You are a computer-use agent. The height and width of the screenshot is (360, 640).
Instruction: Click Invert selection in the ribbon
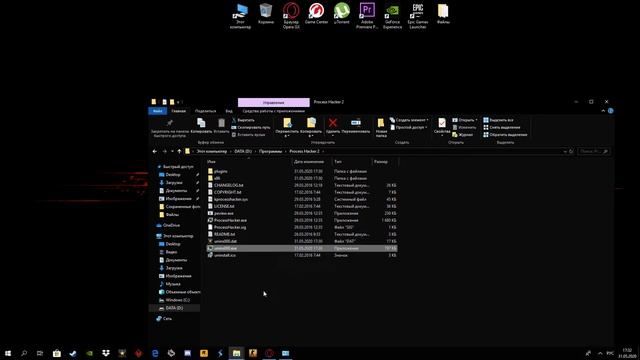tap(505, 135)
